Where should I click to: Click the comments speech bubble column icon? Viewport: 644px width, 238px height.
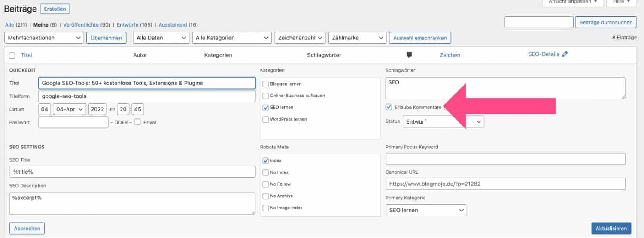[409, 55]
